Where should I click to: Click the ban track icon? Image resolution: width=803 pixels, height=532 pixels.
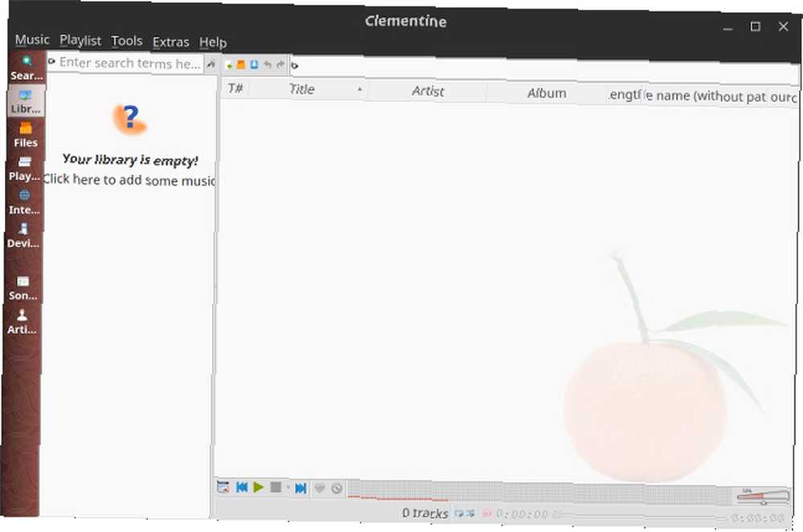[336, 489]
